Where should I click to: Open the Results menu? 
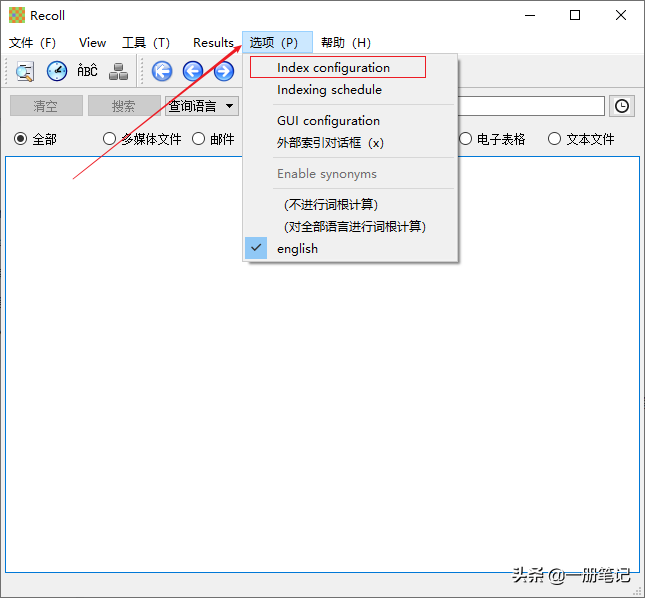click(x=213, y=42)
